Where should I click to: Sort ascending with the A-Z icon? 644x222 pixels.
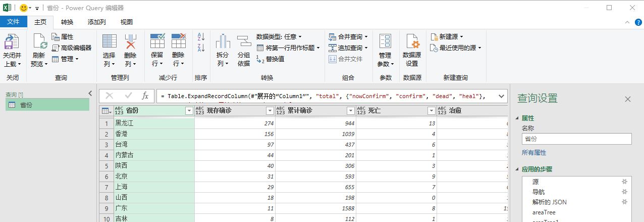click(201, 37)
